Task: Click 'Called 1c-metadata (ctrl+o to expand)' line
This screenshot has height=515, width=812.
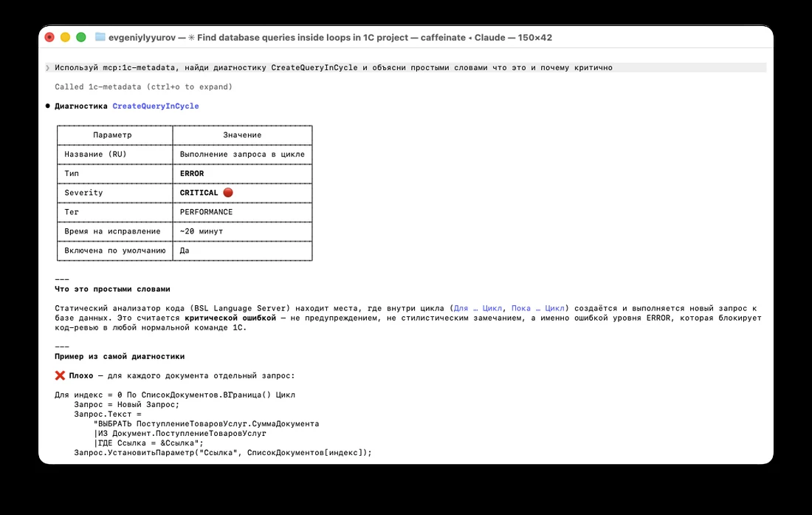Action: [143, 87]
